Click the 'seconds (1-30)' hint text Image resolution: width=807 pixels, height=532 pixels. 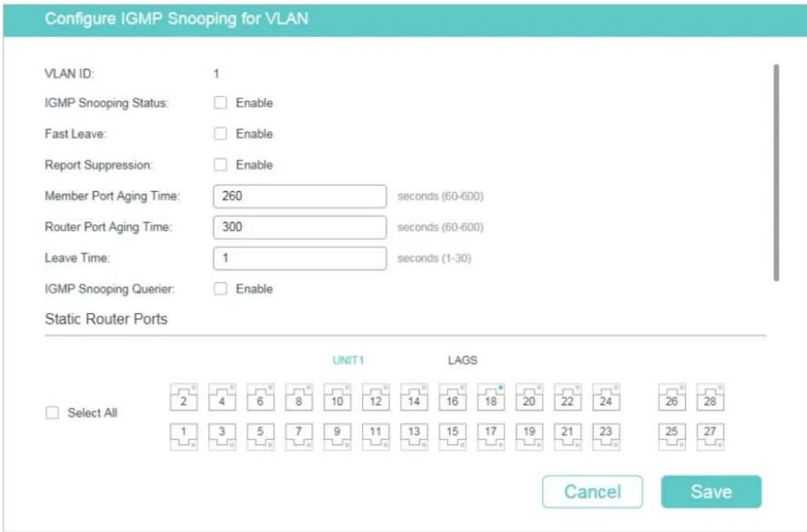[x=434, y=258]
